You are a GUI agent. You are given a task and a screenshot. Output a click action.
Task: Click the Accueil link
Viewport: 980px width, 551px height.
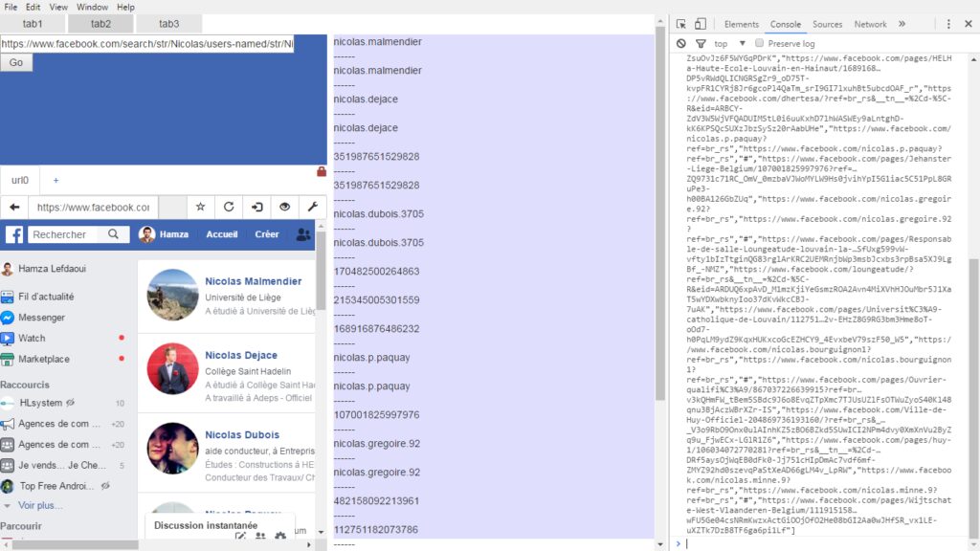click(x=222, y=234)
